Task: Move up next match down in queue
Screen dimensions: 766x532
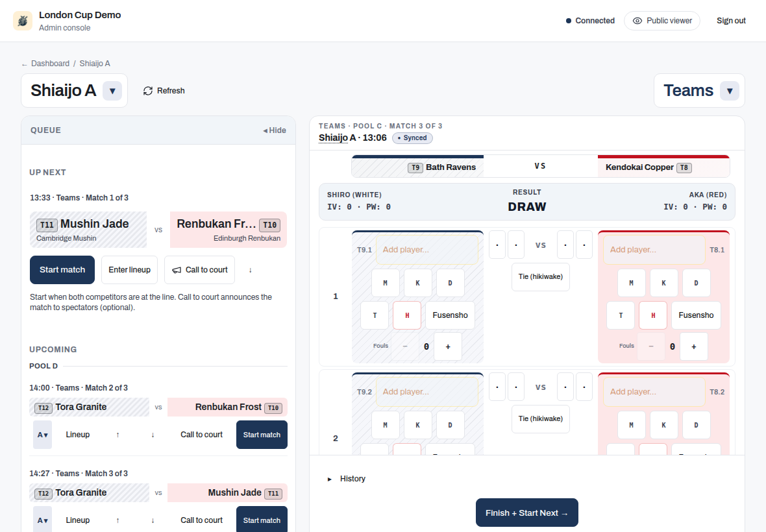Action: 250,270
